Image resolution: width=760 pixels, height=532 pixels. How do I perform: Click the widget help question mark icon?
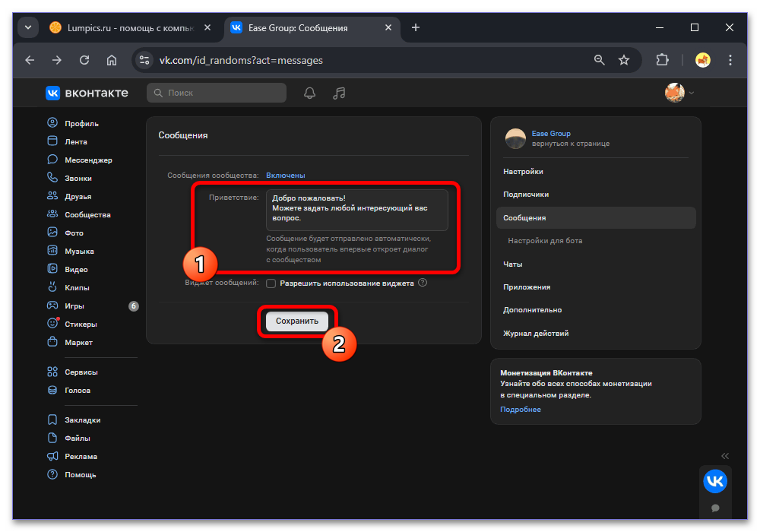423,283
